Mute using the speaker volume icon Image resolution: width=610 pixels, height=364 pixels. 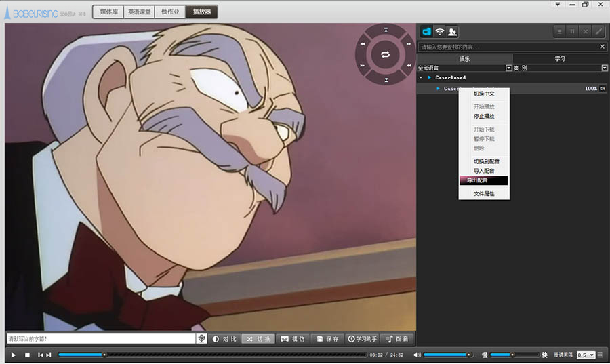pos(417,355)
